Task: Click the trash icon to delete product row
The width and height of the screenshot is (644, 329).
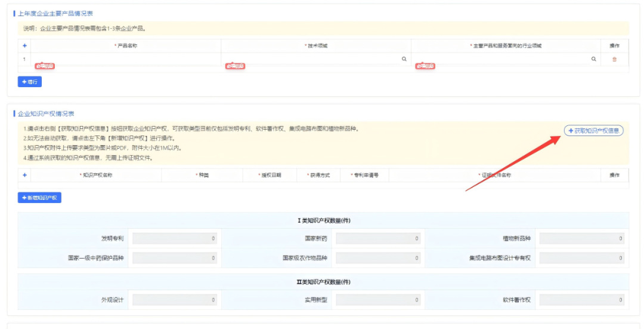Action: (614, 59)
